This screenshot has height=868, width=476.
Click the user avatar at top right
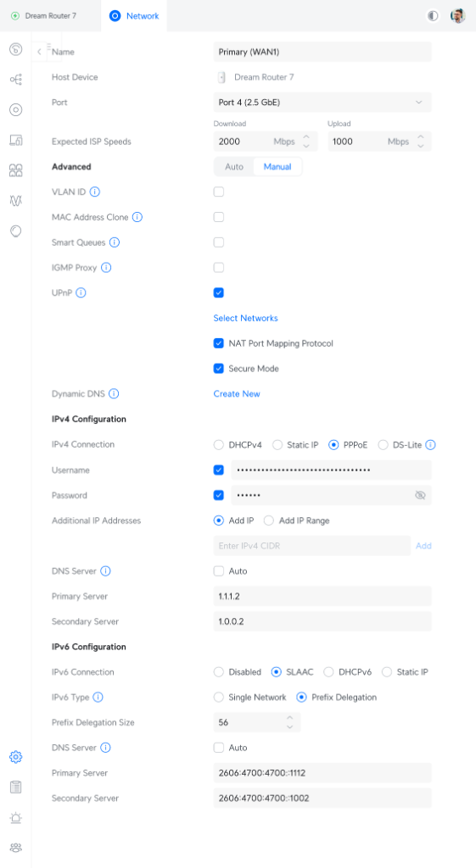pyautogui.click(x=457, y=16)
